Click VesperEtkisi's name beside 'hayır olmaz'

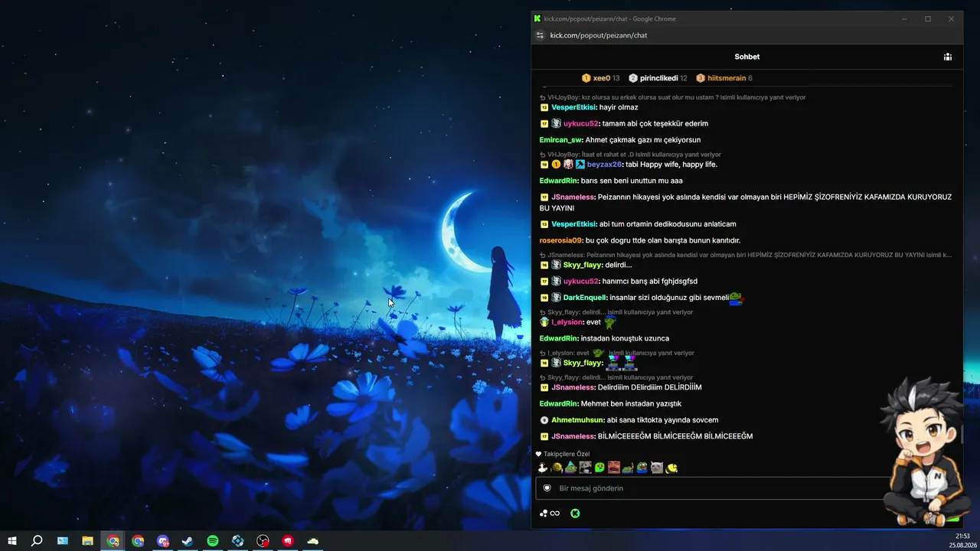pyautogui.click(x=573, y=107)
